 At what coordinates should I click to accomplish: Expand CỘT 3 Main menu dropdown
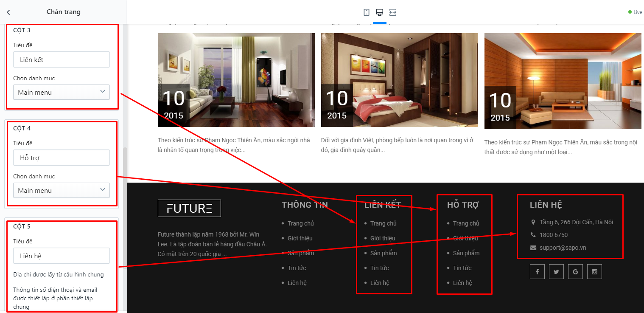(62, 92)
